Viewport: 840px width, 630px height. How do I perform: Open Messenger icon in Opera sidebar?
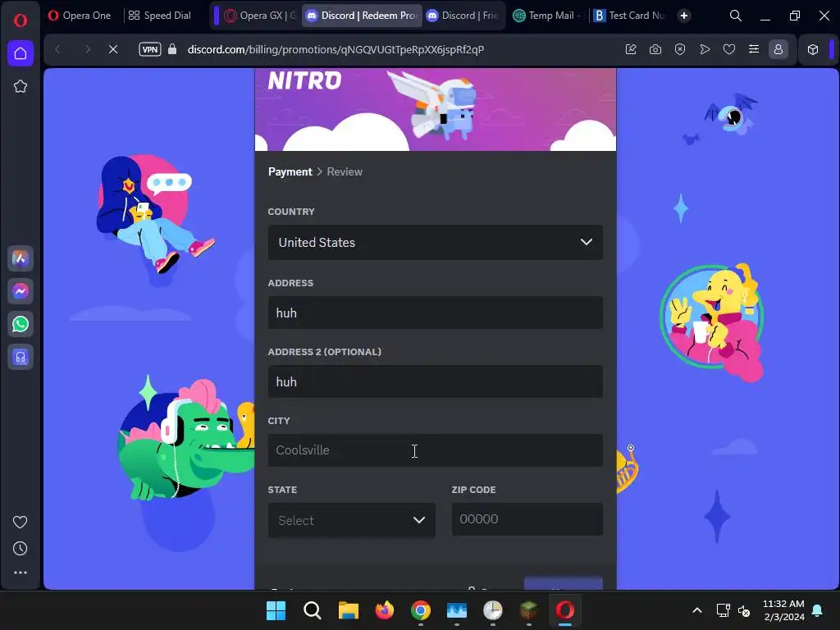point(21,291)
